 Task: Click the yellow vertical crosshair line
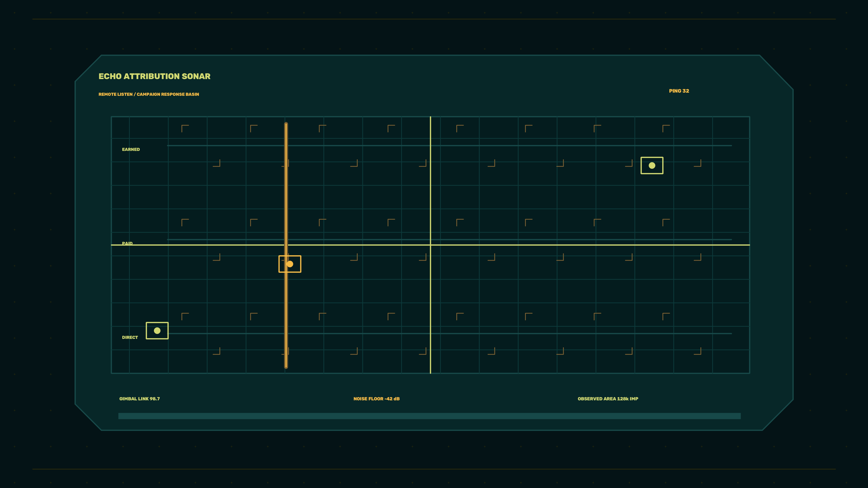tap(430, 245)
